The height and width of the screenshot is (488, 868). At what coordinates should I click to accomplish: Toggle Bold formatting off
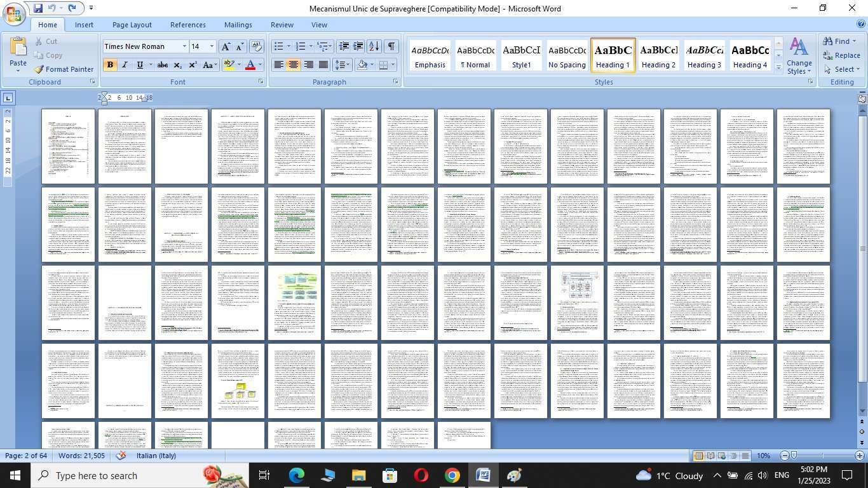tap(110, 65)
